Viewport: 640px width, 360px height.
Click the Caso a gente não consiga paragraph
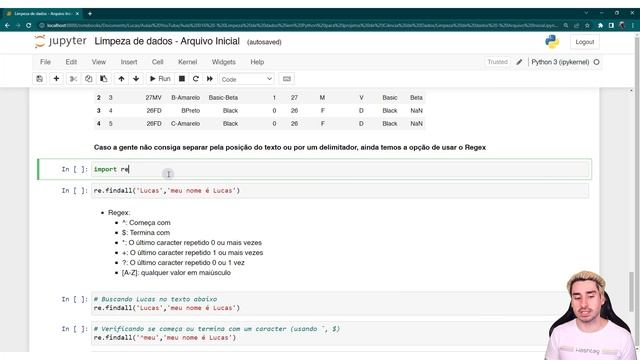point(290,147)
